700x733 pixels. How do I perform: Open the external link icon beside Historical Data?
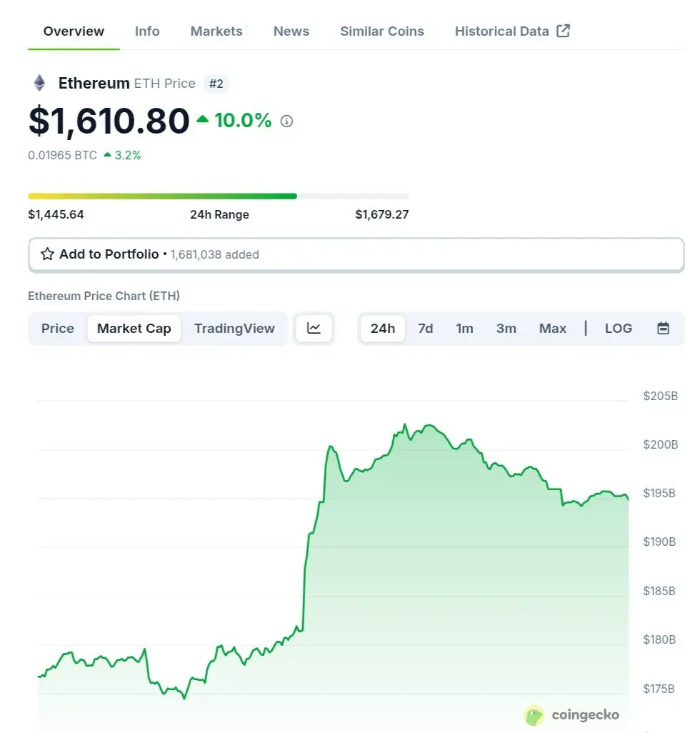click(564, 31)
